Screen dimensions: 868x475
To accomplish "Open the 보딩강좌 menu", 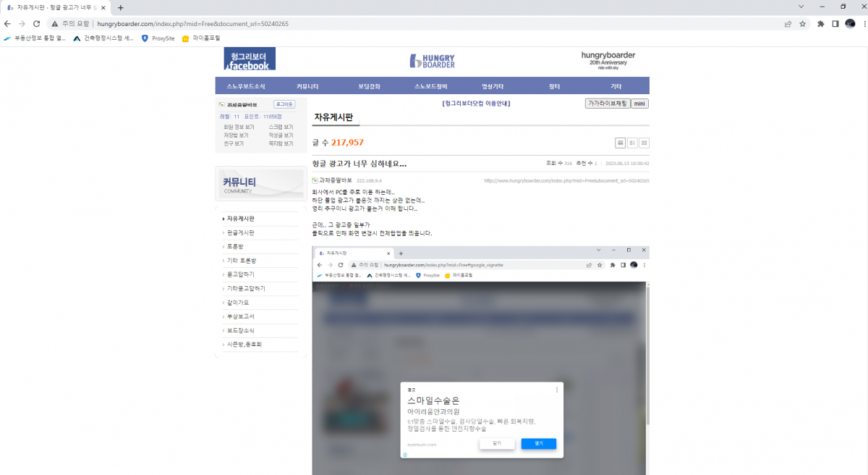I will coord(369,86).
